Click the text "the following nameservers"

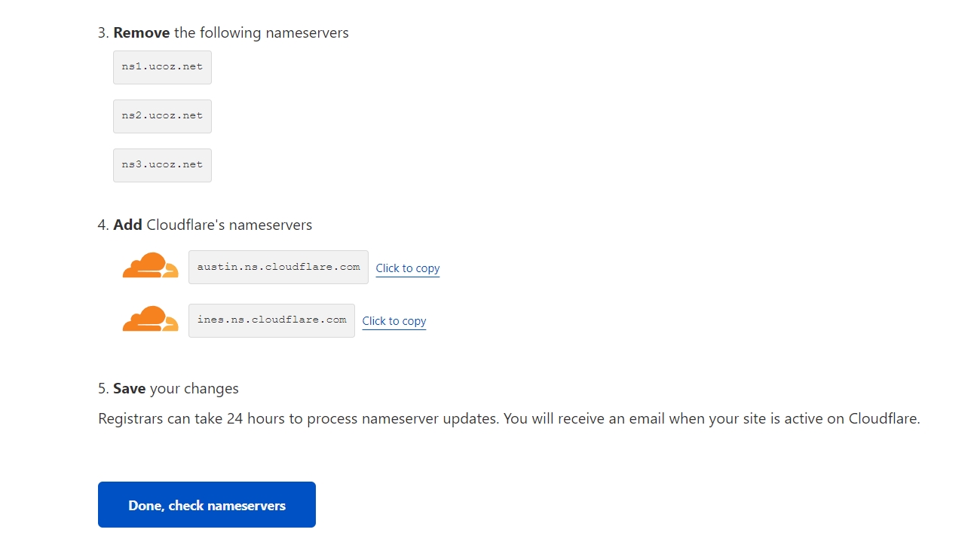261,33
